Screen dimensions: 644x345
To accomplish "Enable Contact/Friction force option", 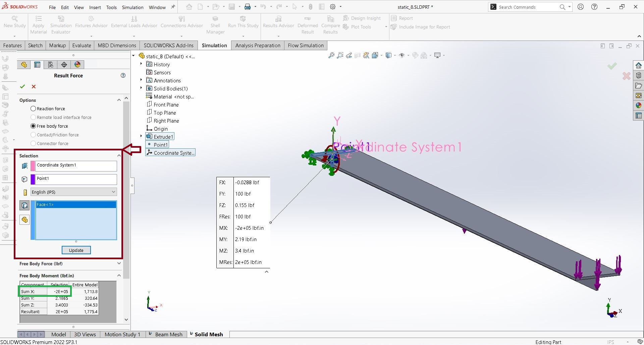I will tap(33, 135).
